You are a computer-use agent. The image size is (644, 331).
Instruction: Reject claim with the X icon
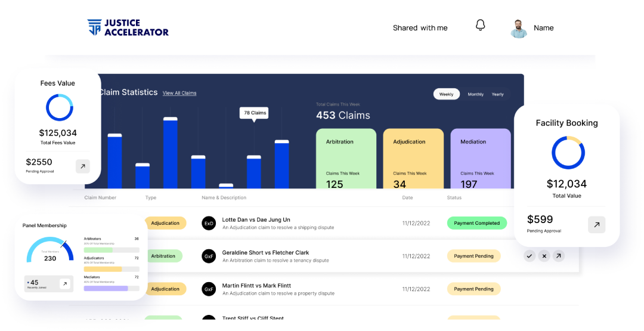(x=544, y=256)
